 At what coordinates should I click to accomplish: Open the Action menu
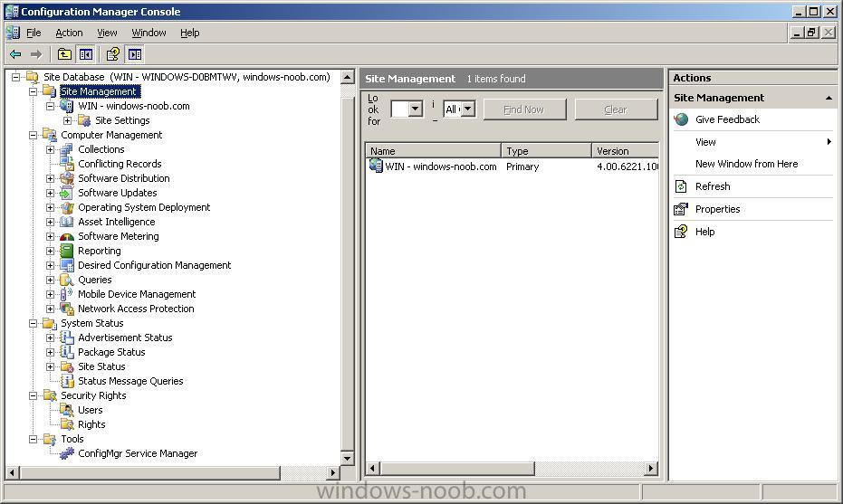tap(69, 33)
